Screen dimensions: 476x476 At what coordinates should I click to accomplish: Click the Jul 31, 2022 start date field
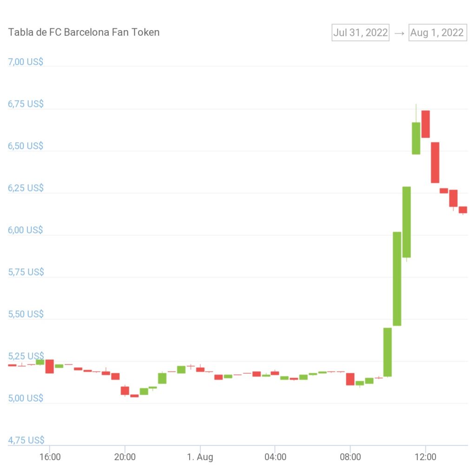pyautogui.click(x=360, y=33)
